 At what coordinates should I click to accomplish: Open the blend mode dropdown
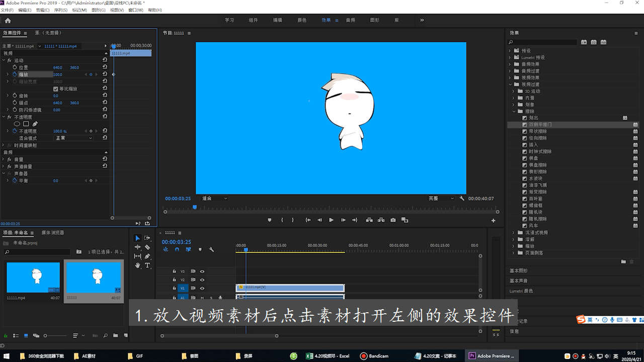(73, 138)
